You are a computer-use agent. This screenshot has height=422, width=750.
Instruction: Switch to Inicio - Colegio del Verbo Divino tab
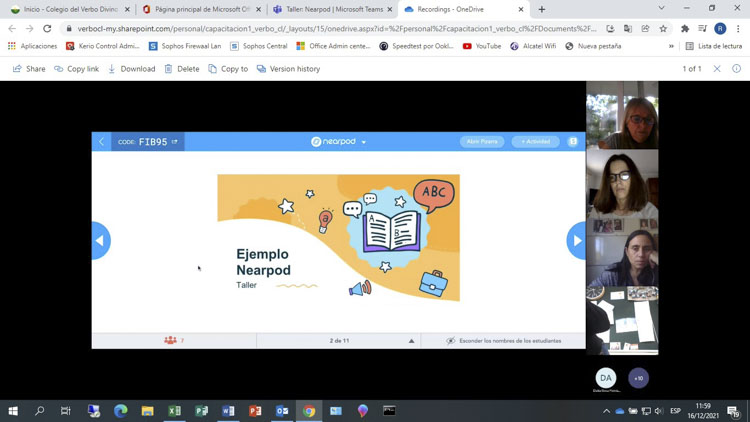coord(71,9)
